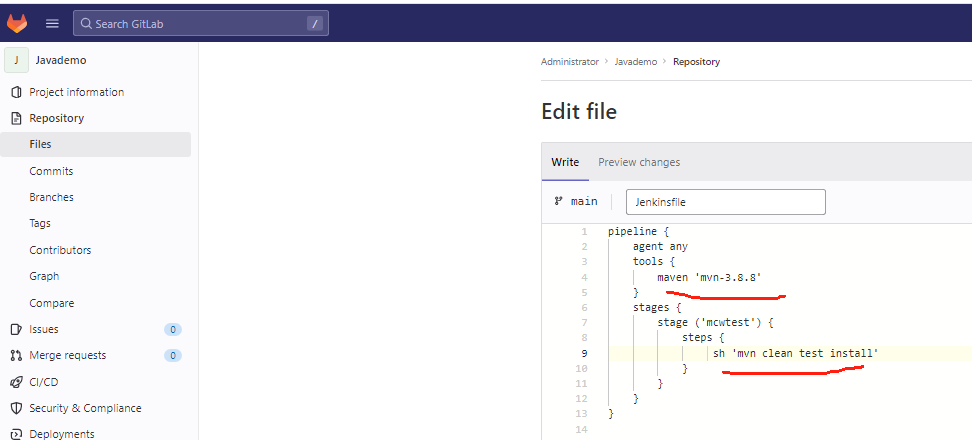Open Contributors in the sidebar
This screenshot has height=440, width=972.
tap(60, 250)
